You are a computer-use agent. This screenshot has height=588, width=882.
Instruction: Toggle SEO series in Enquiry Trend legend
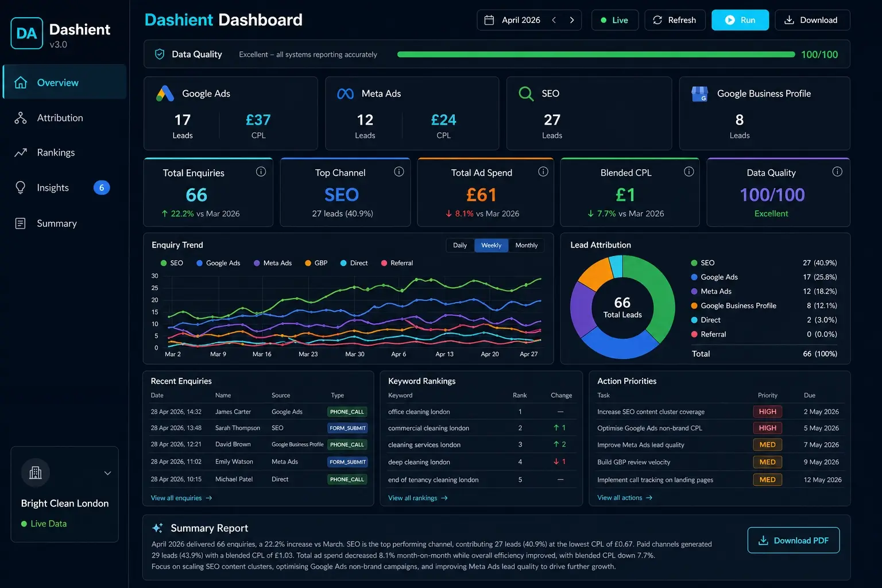point(172,263)
